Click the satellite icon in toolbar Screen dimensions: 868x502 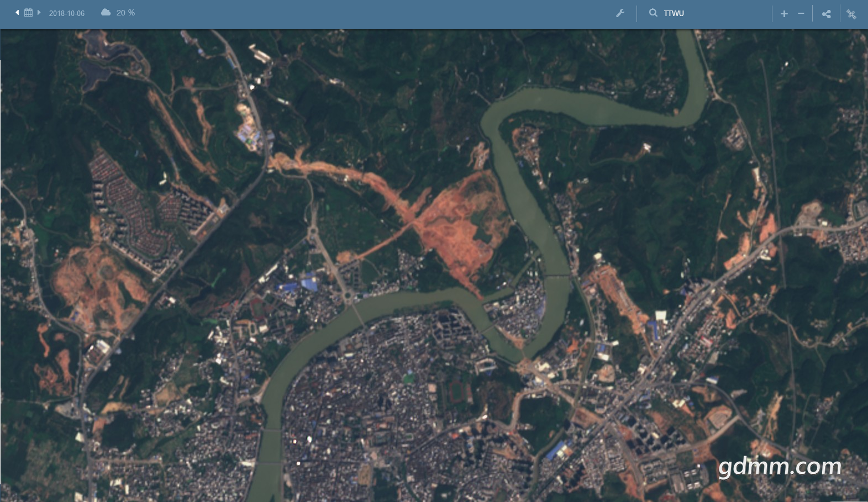[851, 14]
